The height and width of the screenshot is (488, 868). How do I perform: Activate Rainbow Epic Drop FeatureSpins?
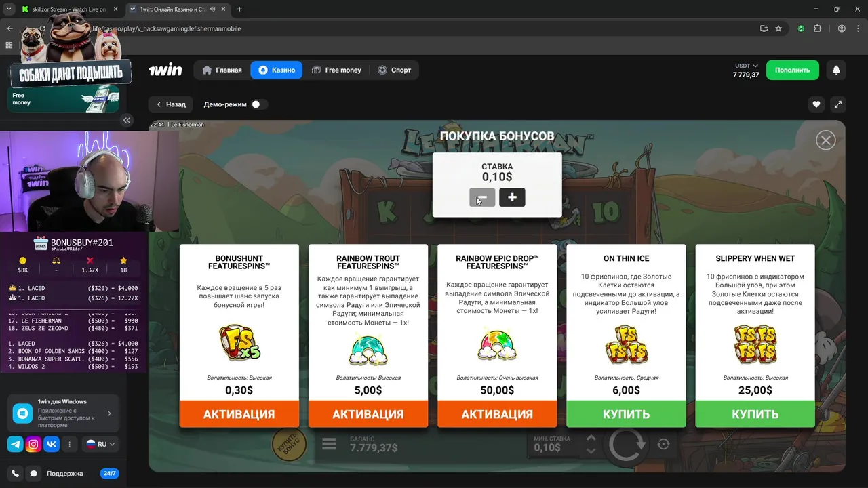[x=497, y=414]
